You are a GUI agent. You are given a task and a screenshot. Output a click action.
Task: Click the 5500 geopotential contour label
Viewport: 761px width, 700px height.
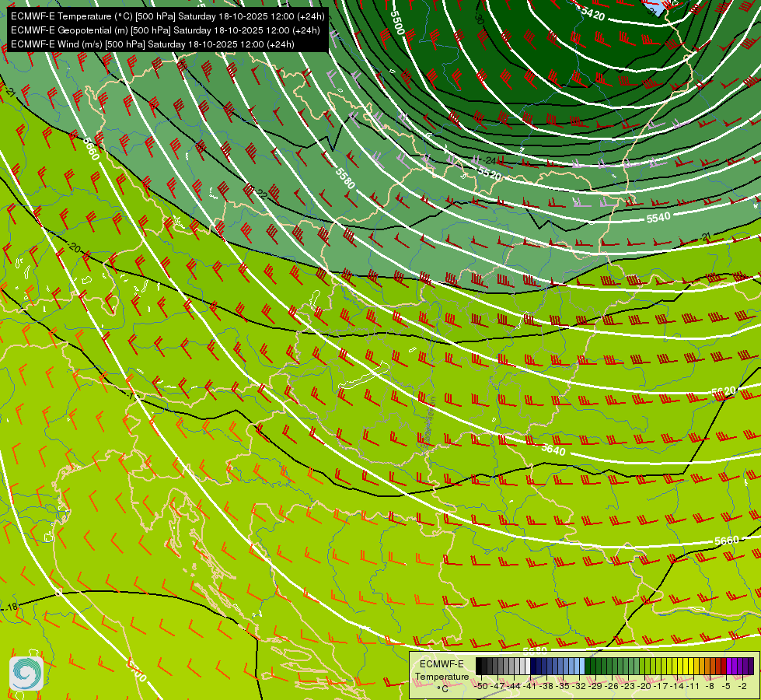(397, 22)
